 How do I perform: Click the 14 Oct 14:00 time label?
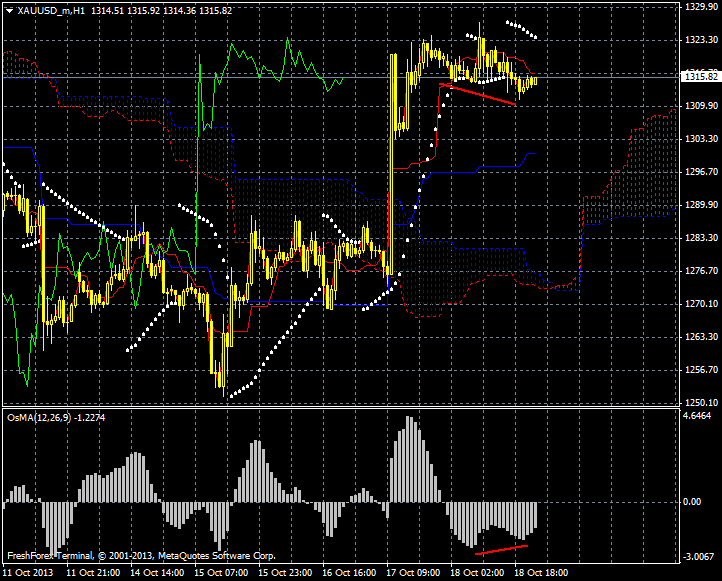(x=158, y=573)
